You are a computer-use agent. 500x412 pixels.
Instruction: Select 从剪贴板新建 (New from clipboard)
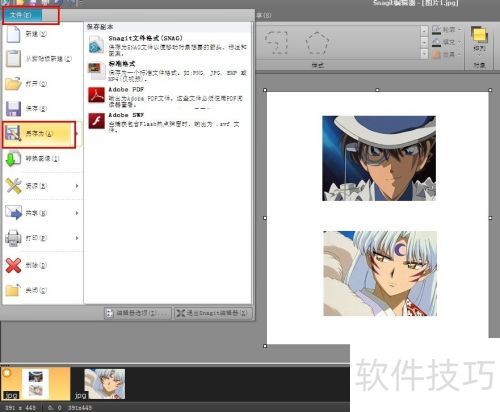[42, 59]
